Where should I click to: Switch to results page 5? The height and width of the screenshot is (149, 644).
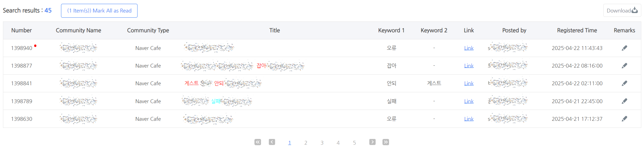[x=354, y=143]
